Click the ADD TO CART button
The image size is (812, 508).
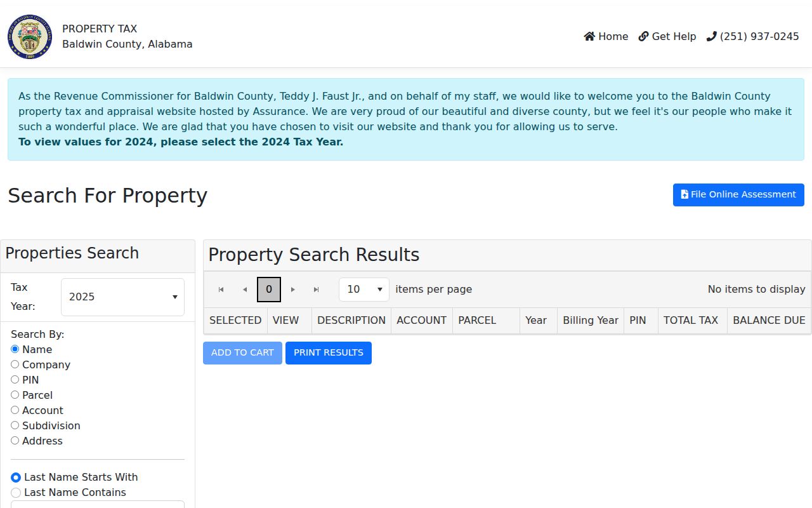pyautogui.click(x=242, y=353)
